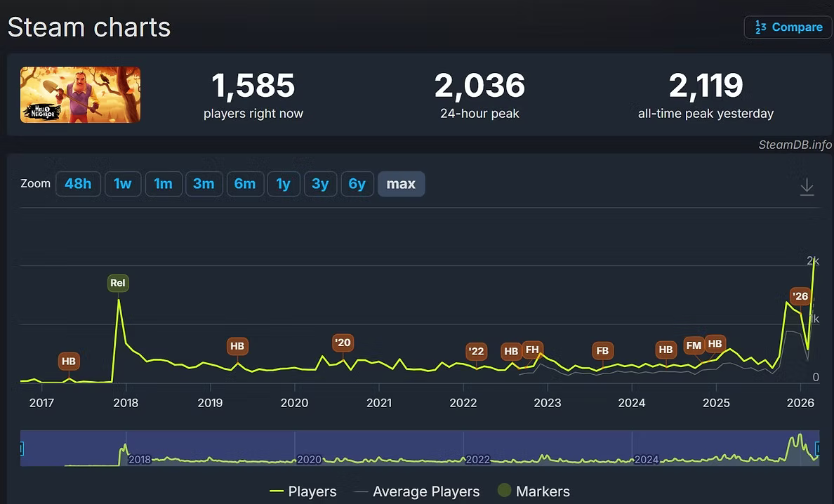Screen dimensions: 834x504
Task: Click the 2,036 24-hour peak figure
Action: click(x=479, y=86)
